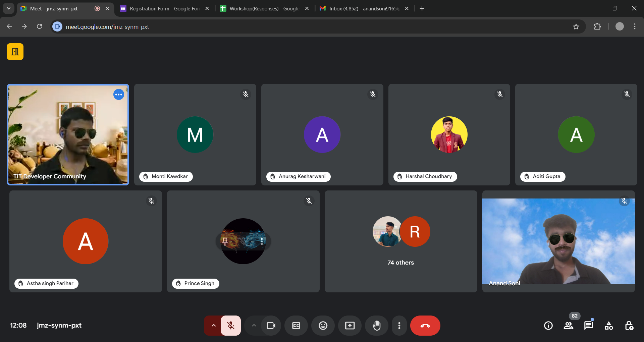Open host controls lock icon
This screenshot has height=342, width=644.
[629, 325]
